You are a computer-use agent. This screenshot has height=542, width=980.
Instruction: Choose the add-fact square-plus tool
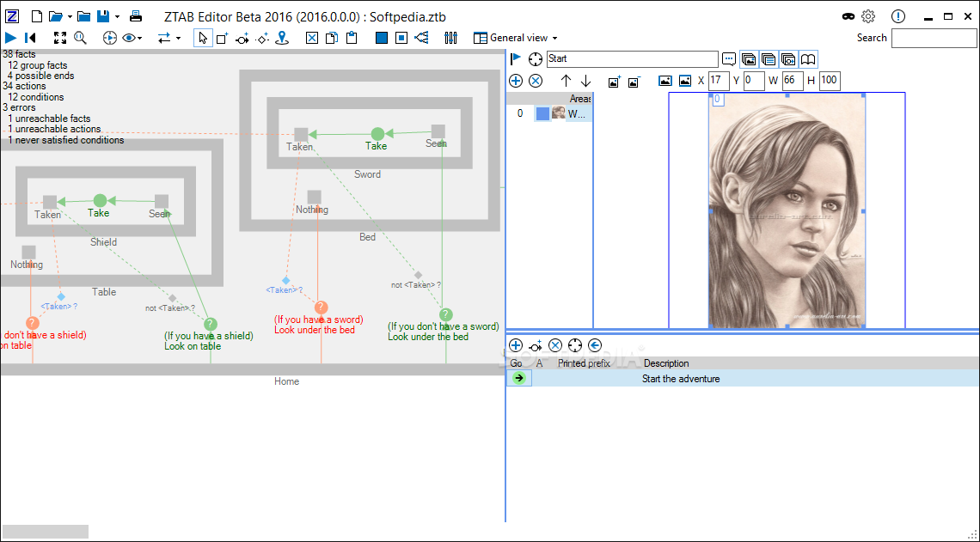223,38
